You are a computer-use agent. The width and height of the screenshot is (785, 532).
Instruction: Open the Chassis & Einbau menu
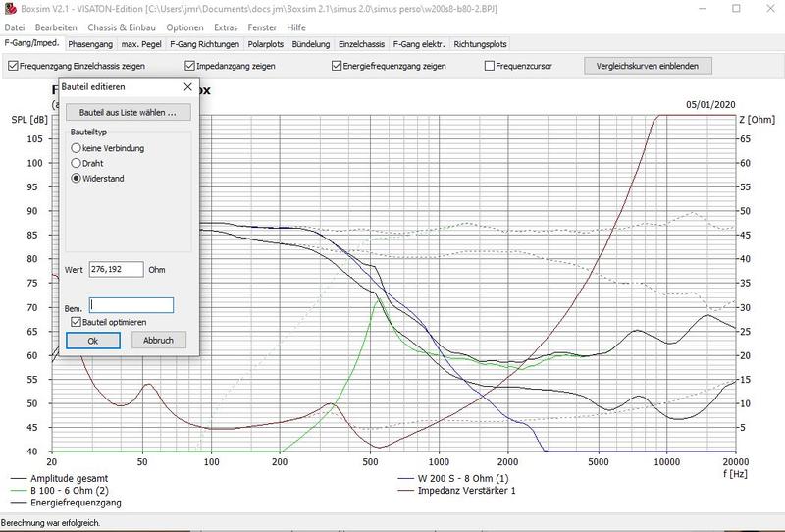pyautogui.click(x=122, y=27)
